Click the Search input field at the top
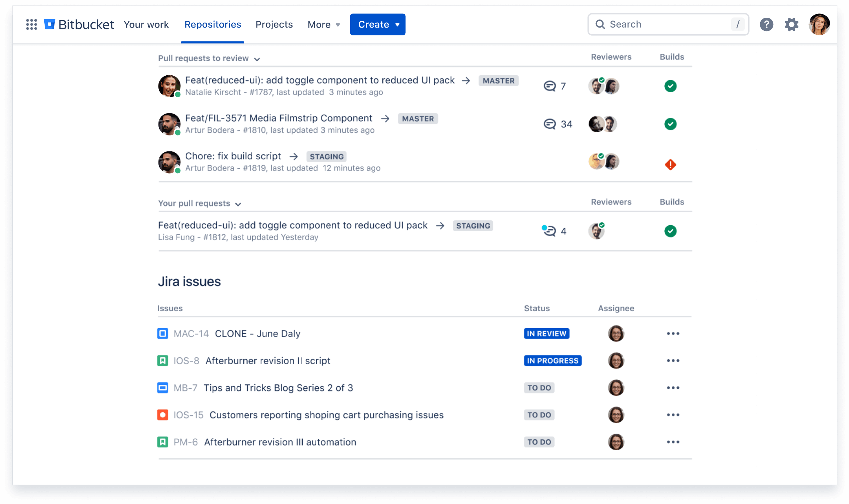 [668, 24]
